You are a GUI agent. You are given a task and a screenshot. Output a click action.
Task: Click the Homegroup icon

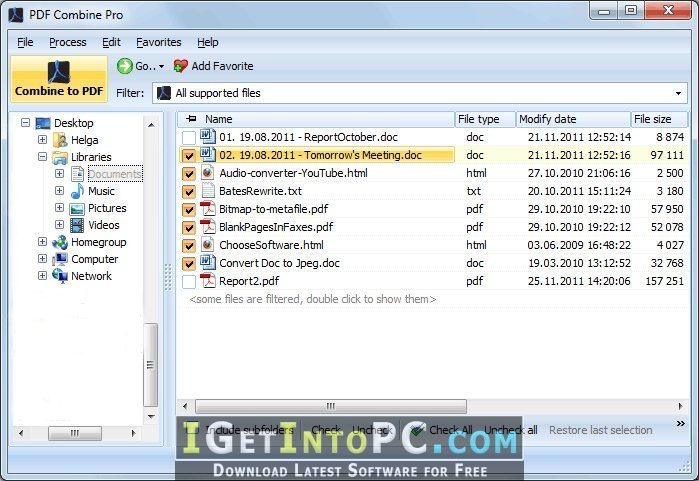60,242
